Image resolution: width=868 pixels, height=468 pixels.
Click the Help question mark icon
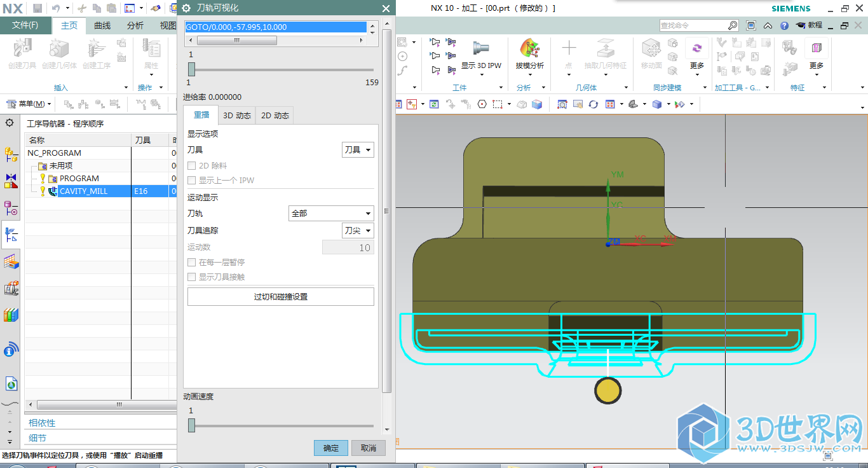[785, 25]
